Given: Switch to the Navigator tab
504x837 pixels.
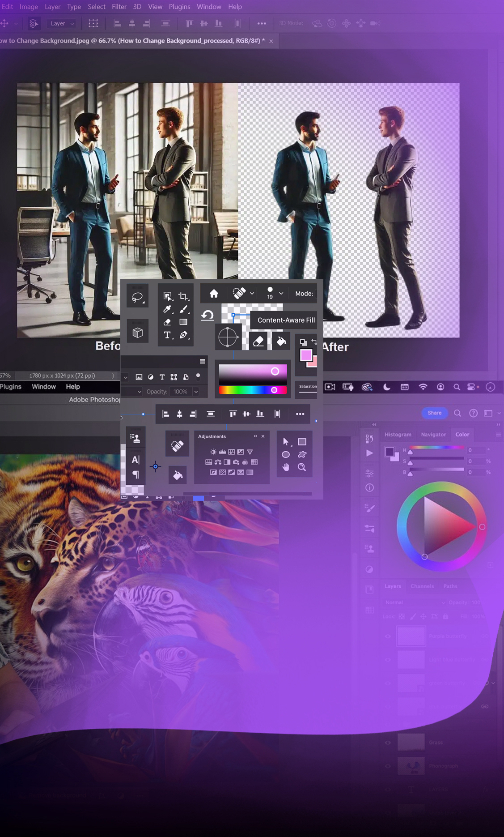Looking at the screenshot, I should pyautogui.click(x=433, y=434).
